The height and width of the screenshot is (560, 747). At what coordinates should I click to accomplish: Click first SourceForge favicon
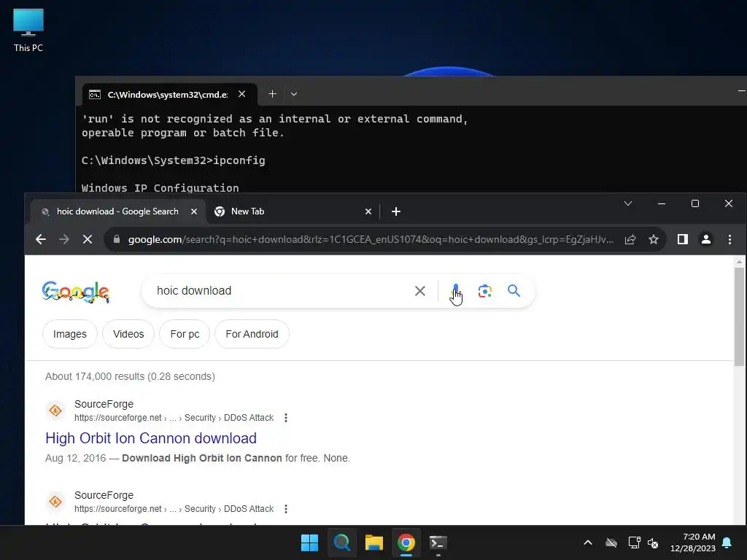click(x=55, y=410)
